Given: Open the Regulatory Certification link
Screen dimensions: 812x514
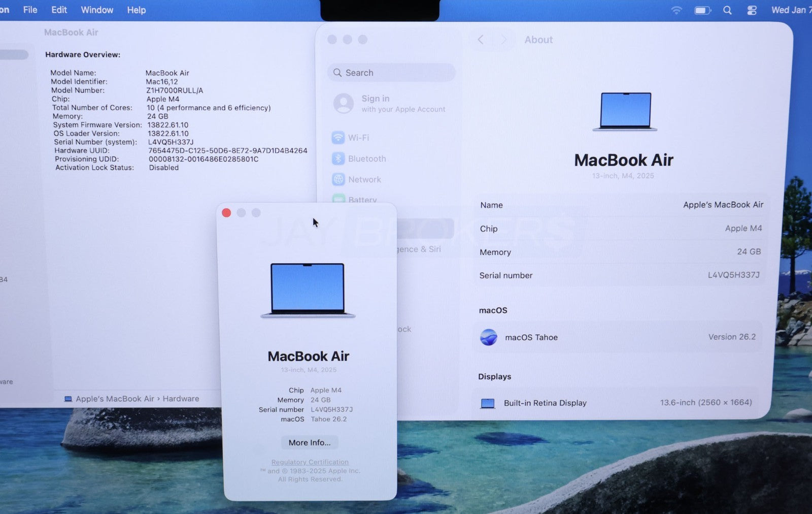Looking at the screenshot, I should point(310,462).
